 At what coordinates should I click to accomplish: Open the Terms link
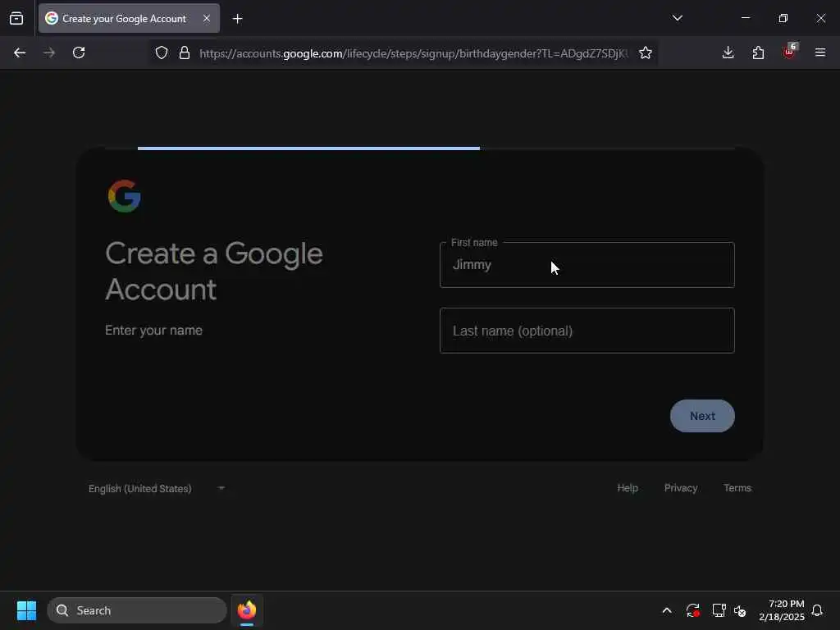(737, 488)
